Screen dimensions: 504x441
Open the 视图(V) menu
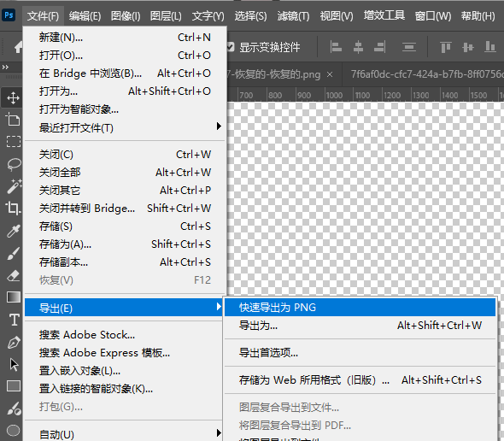[x=337, y=15]
